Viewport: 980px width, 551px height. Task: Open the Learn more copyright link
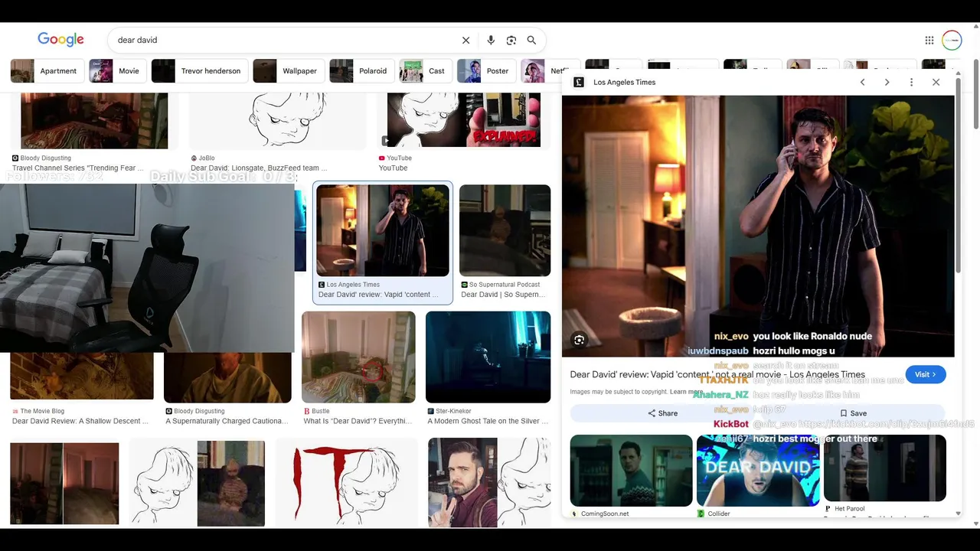pyautogui.click(x=686, y=392)
